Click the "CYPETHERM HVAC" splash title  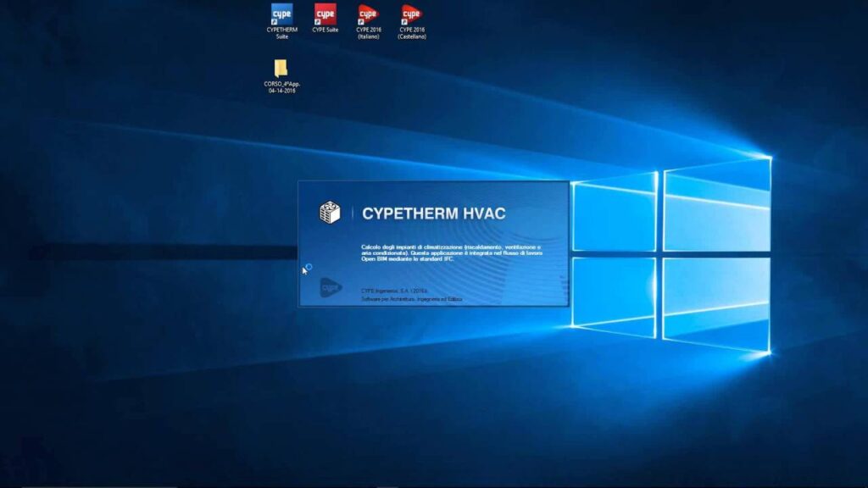(x=433, y=213)
